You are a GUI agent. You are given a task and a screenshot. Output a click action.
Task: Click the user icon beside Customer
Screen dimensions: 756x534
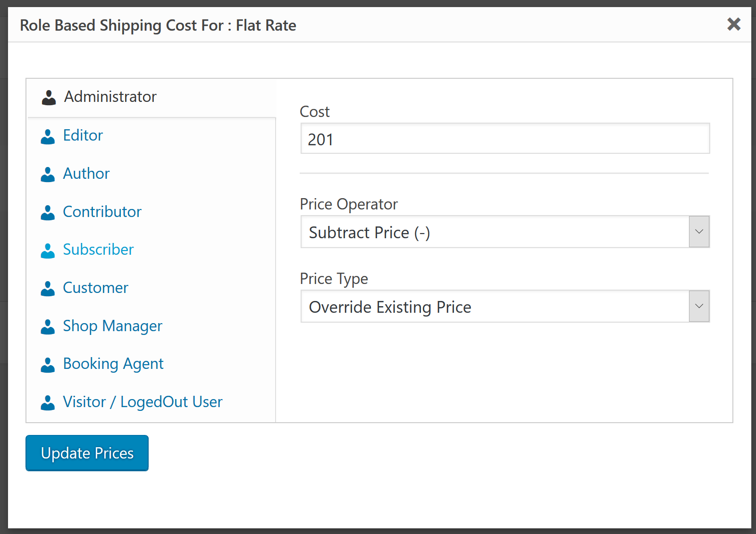(x=48, y=289)
